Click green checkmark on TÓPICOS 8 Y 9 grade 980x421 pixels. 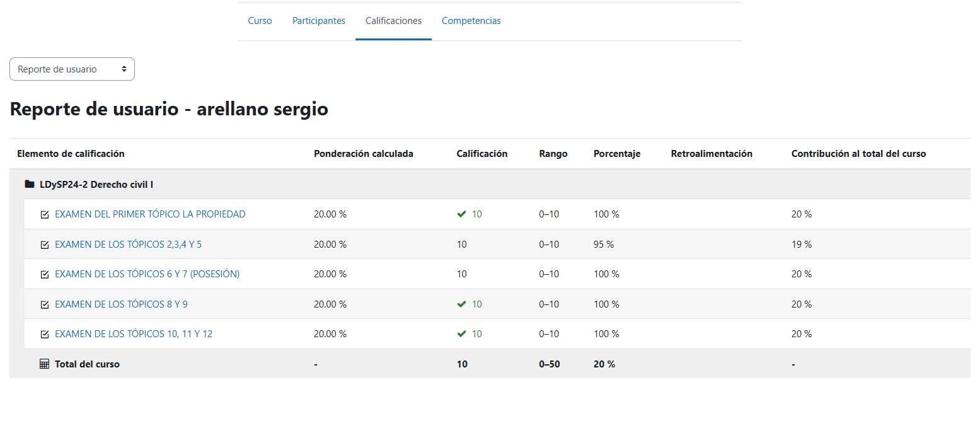[x=461, y=304]
